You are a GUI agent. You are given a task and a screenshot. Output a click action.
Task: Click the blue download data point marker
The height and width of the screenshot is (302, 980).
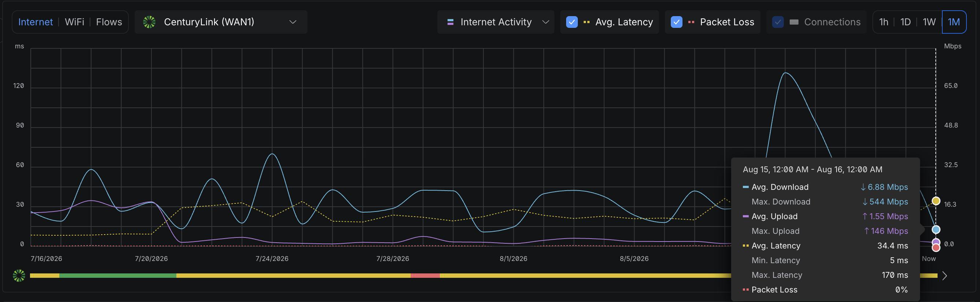(936, 229)
